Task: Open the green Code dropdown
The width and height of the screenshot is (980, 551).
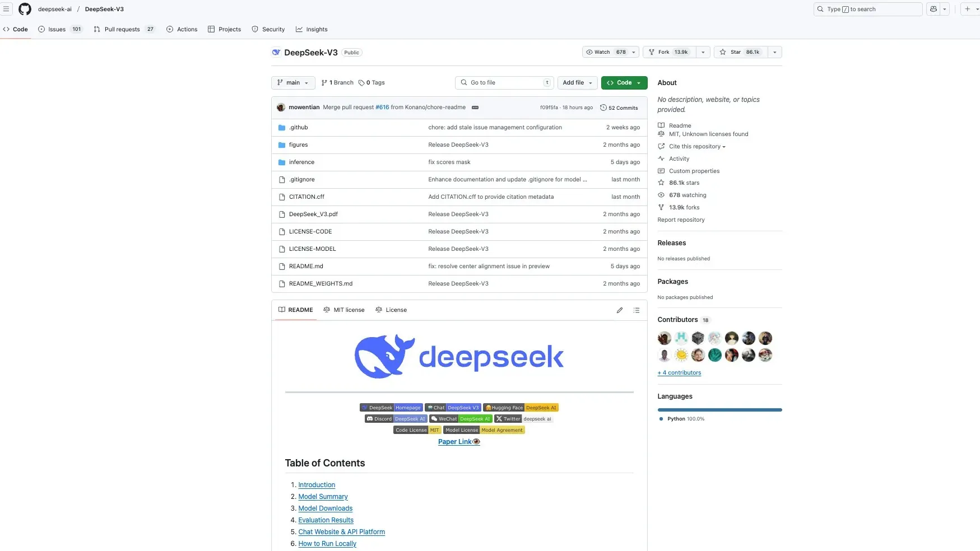Action: 623,82
